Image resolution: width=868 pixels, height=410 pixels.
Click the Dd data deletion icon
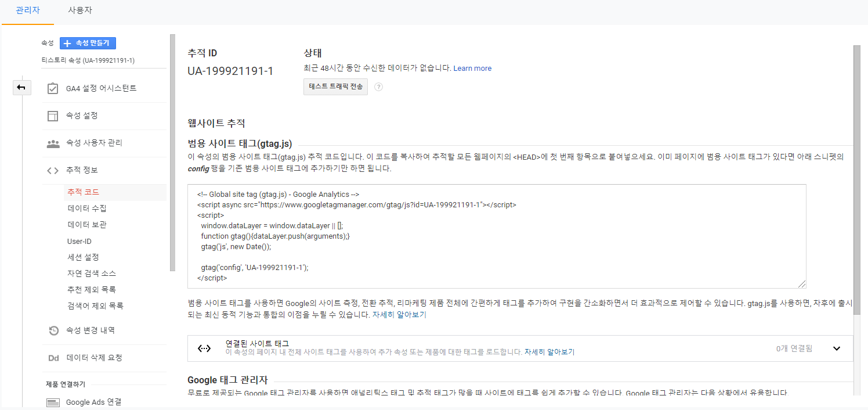click(x=53, y=358)
